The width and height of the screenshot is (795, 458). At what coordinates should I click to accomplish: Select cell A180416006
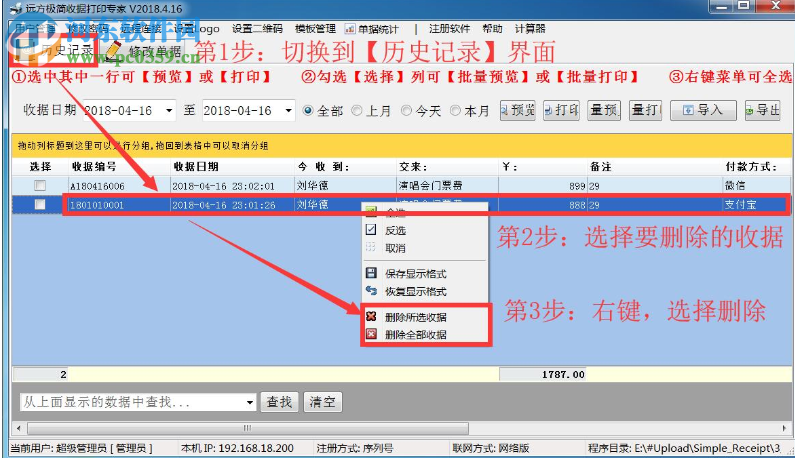[119, 186]
